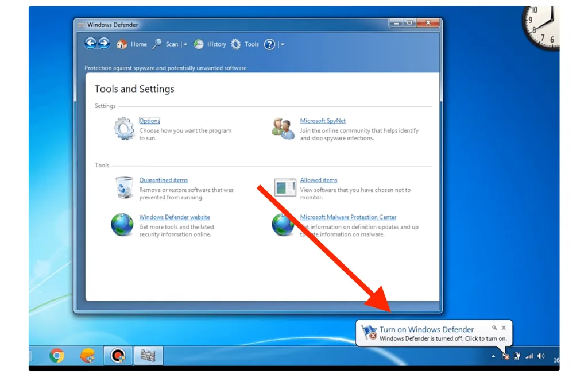Click the Tools gear icon

tap(236, 44)
